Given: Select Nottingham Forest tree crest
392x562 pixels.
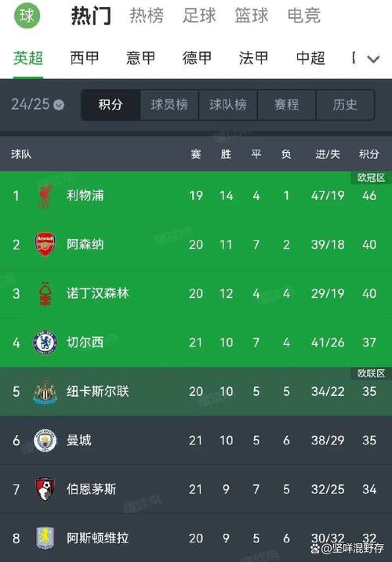Looking at the screenshot, I should [45, 294].
